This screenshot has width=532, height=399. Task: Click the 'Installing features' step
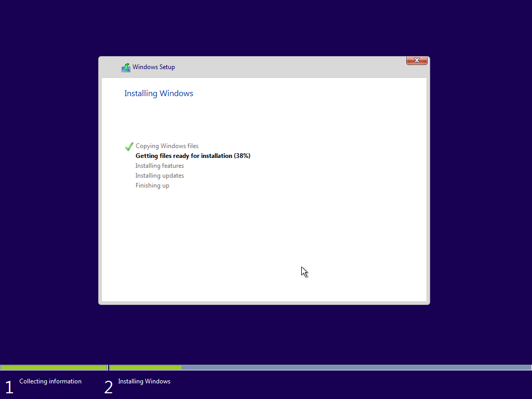159,166
